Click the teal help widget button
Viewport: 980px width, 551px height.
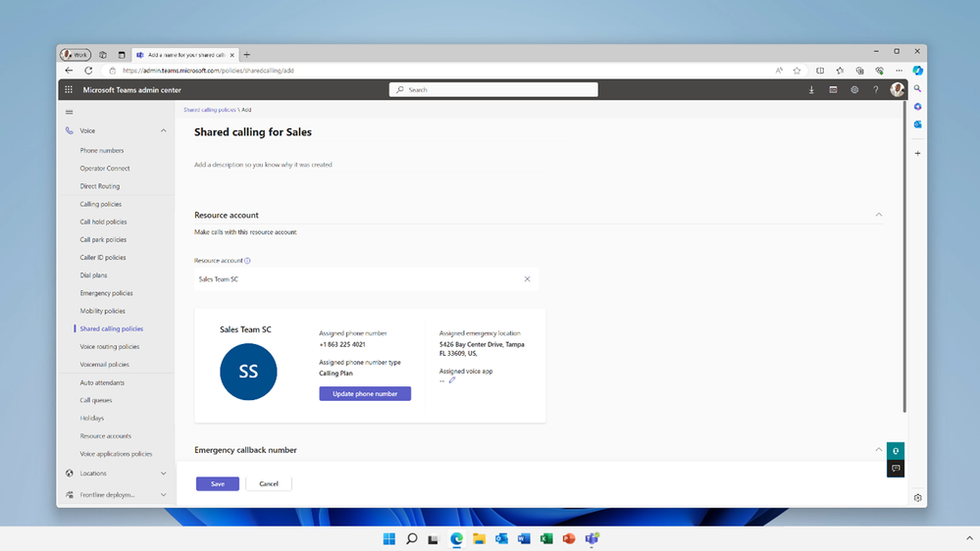point(896,450)
